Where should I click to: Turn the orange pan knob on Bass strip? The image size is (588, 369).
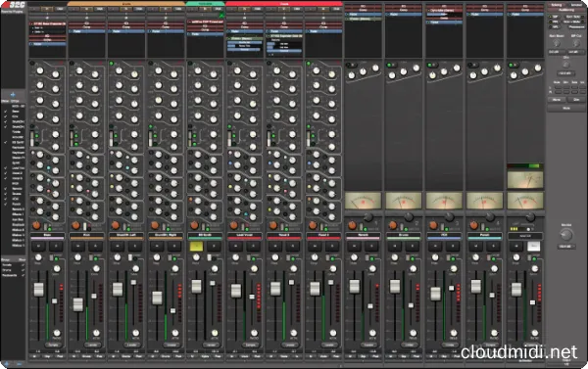[36, 225]
